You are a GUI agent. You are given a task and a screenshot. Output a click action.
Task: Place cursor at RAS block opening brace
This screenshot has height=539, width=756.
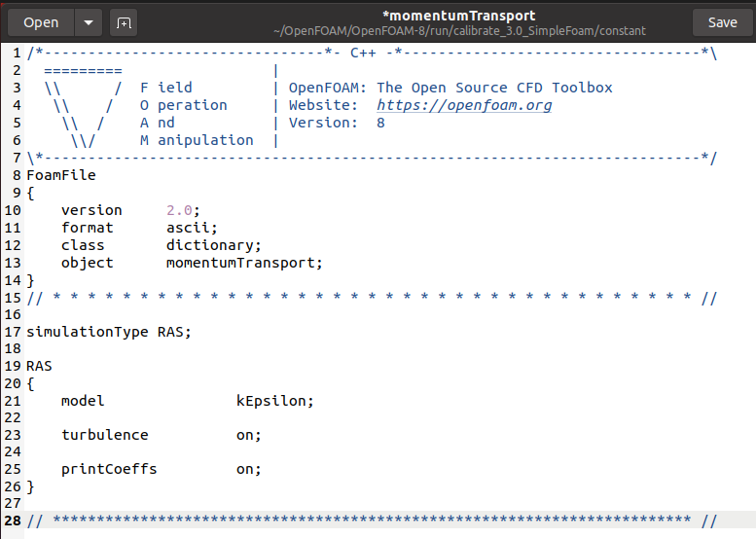point(30,384)
